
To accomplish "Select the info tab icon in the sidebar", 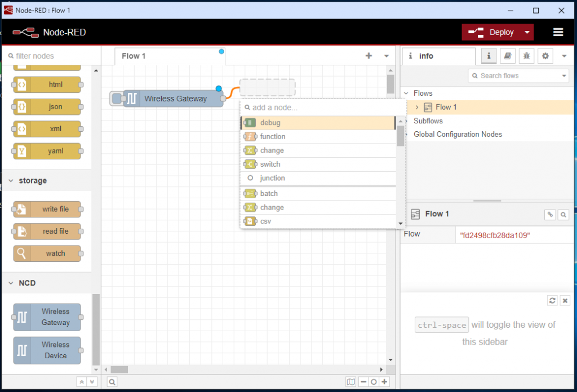I will coord(489,56).
